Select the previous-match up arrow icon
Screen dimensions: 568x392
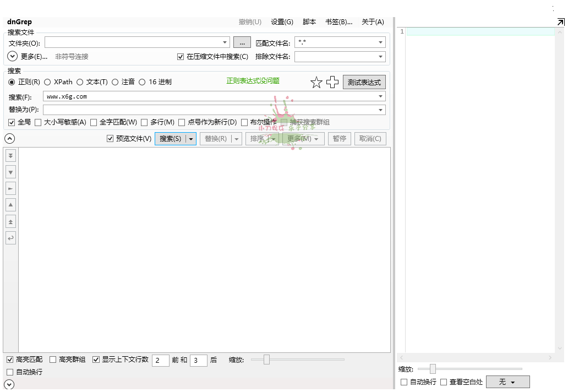10,205
